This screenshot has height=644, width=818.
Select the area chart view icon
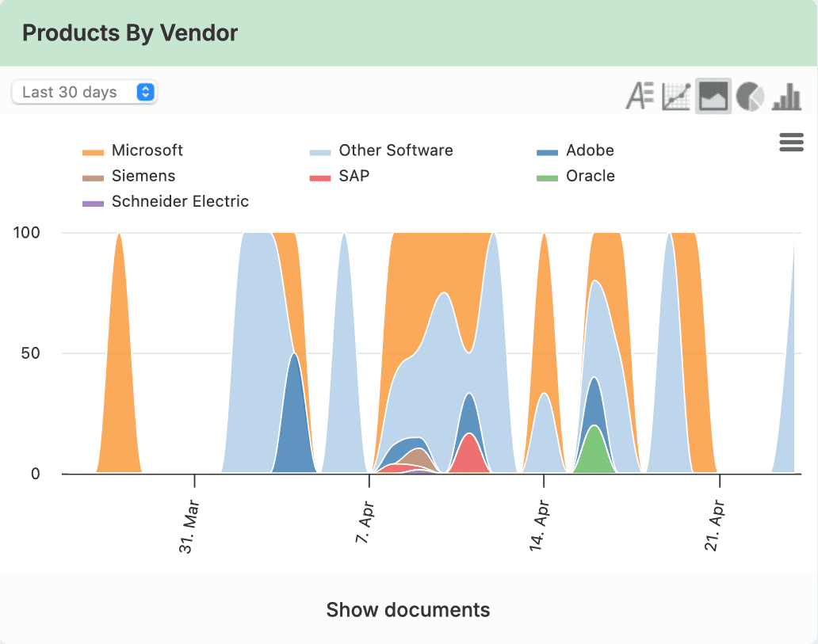click(x=713, y=96)
